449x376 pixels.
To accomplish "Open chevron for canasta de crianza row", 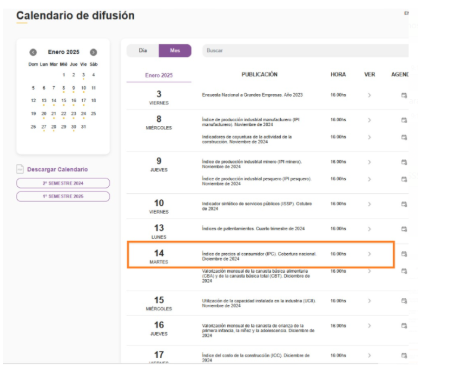I will tap(369, 326).
